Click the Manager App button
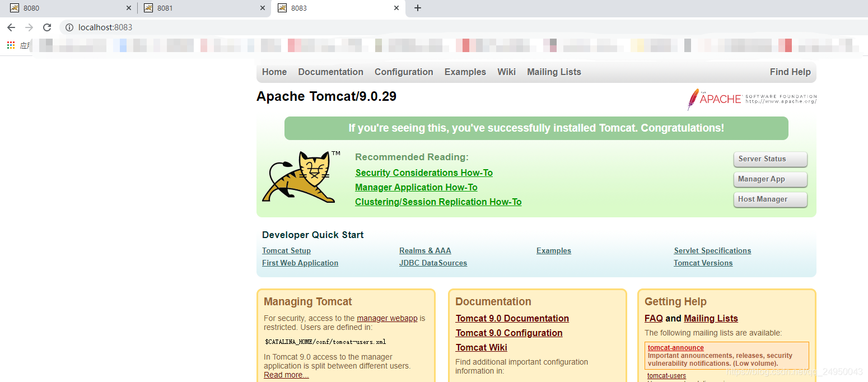The image size is (868, 382). coord(771,179)
